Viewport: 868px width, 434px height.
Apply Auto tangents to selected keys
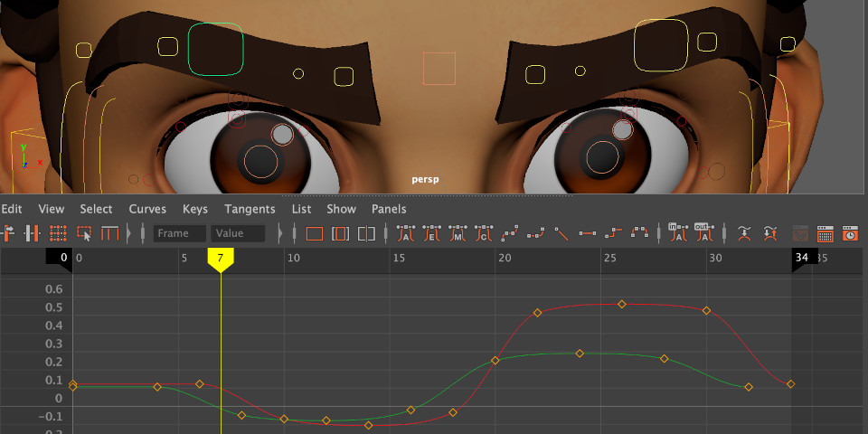pyautogui.click(x=406, y=233)
